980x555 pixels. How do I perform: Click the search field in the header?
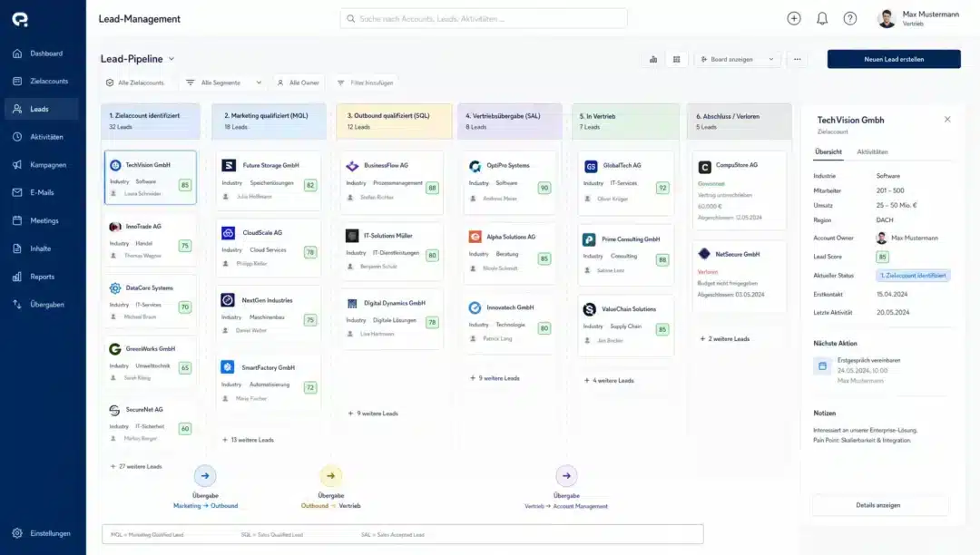tap(483, 19)
